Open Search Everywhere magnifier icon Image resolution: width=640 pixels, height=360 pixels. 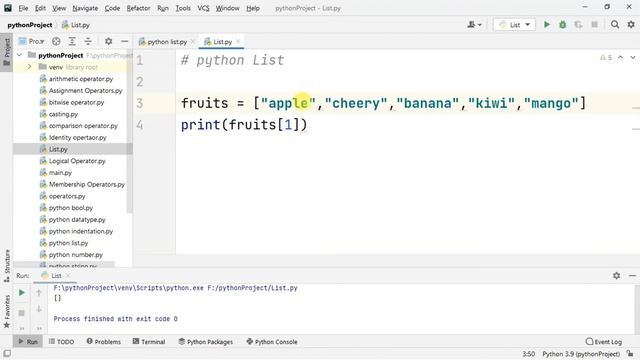point(615,25)
